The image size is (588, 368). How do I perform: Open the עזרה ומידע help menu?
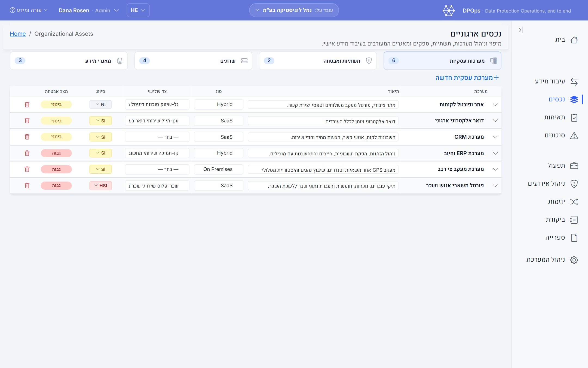click(29, 10)
